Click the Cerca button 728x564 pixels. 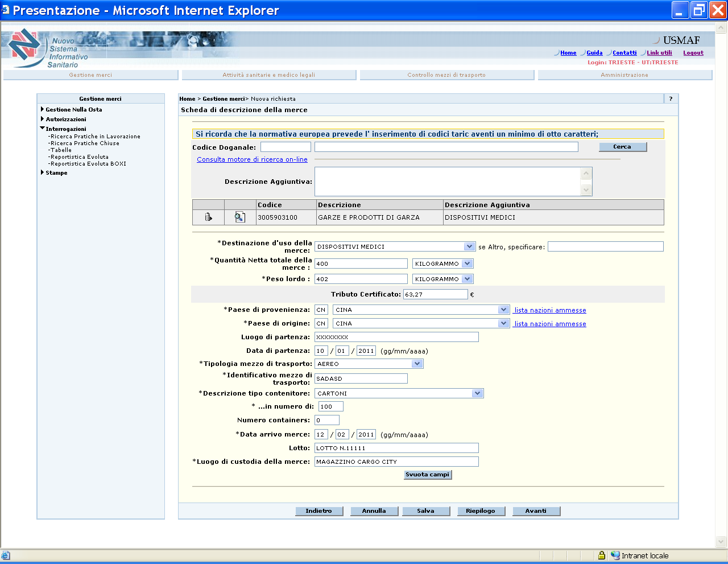tap(623, 147)
